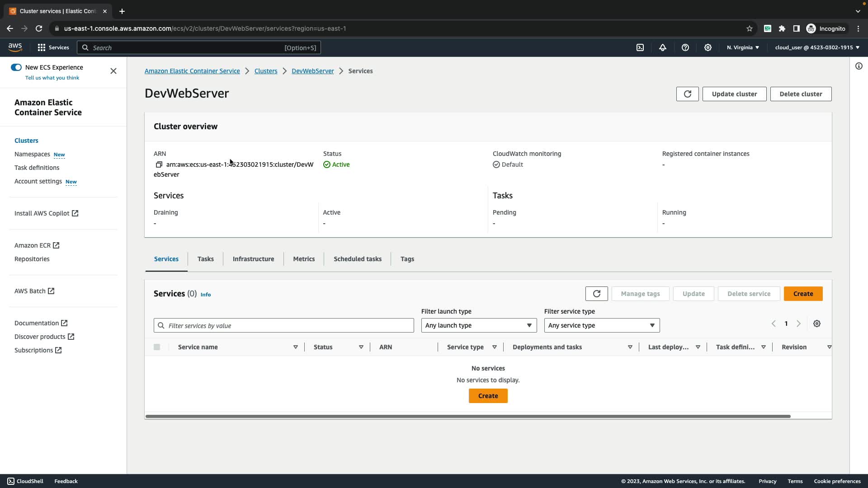Click the CloudShell icon in top navigation
The width and height of the screenshot is (868, 488).
640,47
